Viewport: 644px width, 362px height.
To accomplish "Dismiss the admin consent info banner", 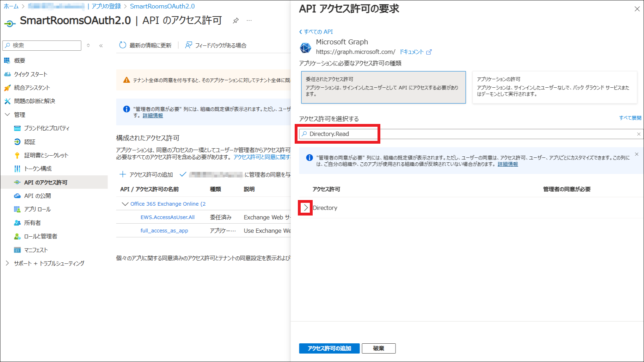I will point(636,154).
